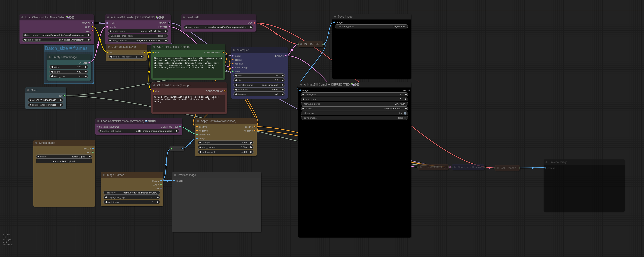Open the control_net_name model dropdown

138,131
